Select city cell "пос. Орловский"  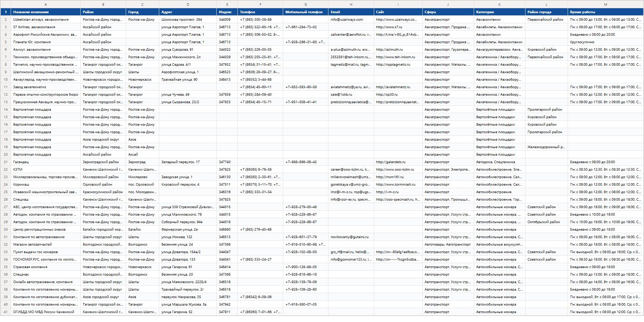pyautogui.click(x=142, y=185)
